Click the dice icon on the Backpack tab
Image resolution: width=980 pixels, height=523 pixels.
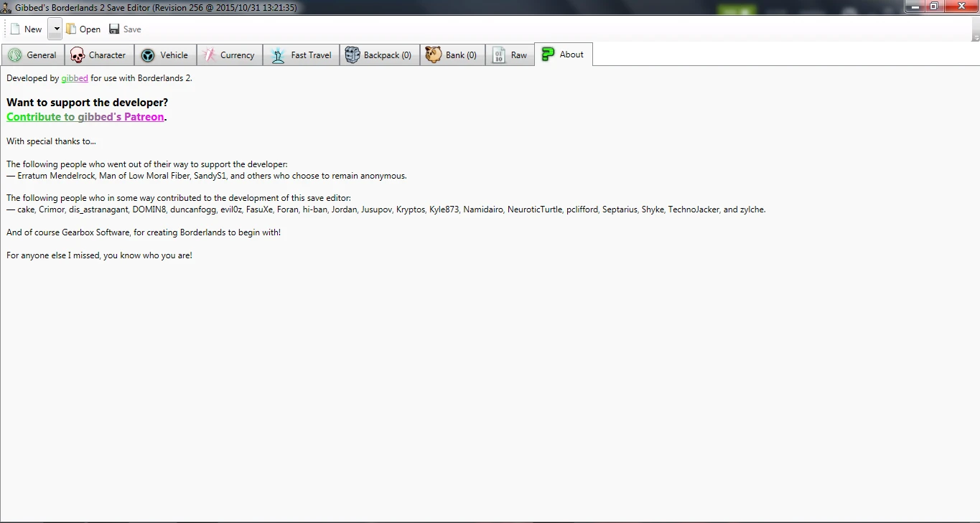click(x=352, y=55)
